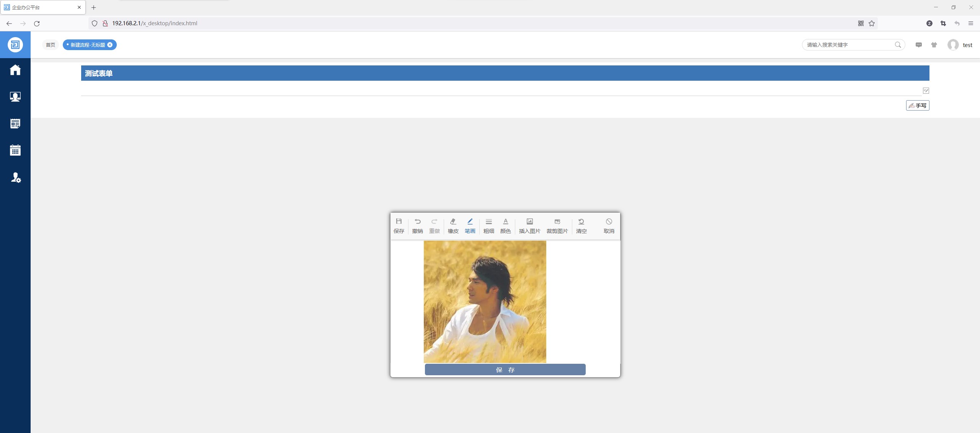The width and height of the screenshot is (980, 433).
Task: Open the test user account menu
Action: 960,45
